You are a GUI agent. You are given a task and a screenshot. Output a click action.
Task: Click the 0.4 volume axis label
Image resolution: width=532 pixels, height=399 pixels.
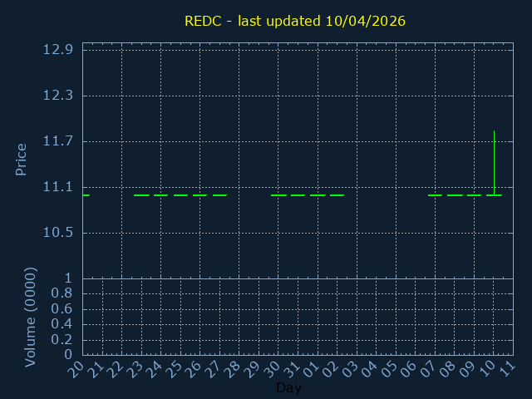click(x=62, y=324)
